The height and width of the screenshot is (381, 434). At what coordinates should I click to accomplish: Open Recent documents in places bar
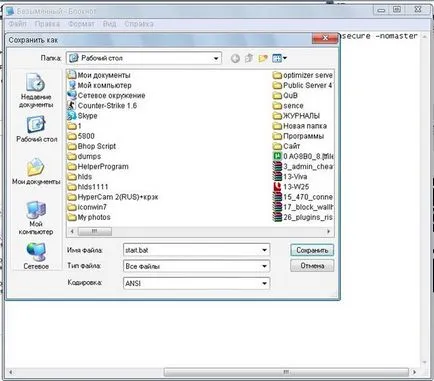[x=36, y=91]
